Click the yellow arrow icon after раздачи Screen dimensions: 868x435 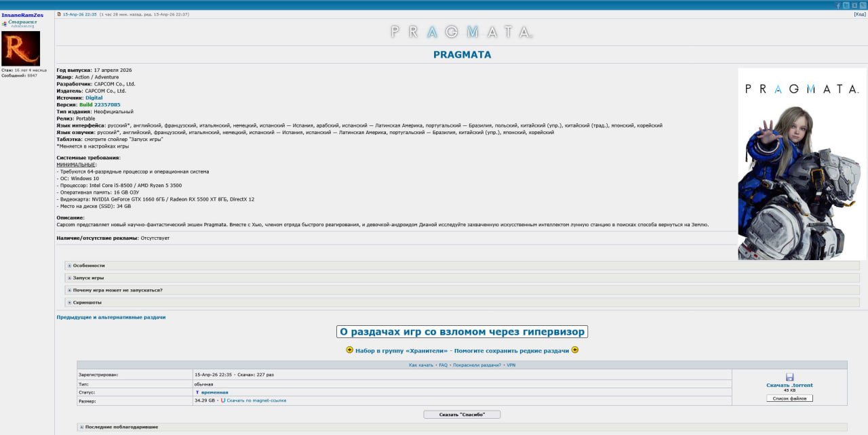tap(574, 350)
